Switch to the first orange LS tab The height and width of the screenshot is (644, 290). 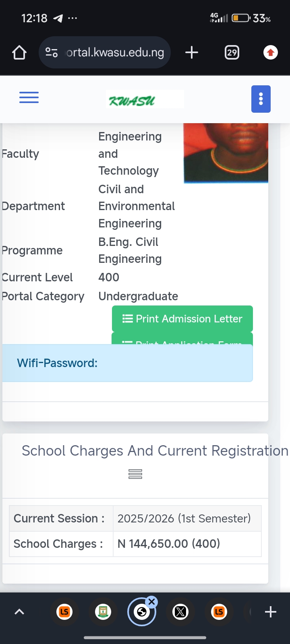pyautogui.click(x=64, y=612)
